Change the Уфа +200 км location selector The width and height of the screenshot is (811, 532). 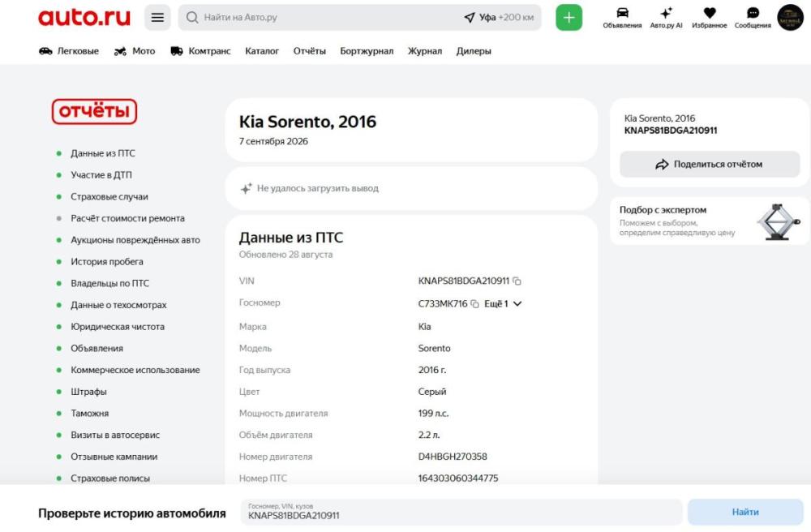pos(499,18)
